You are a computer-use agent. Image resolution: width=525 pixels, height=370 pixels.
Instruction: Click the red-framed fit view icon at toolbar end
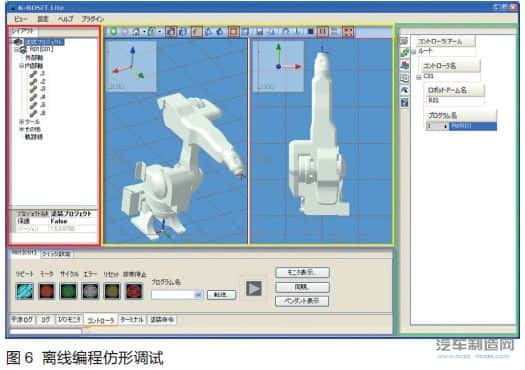(x=349, y=32)
